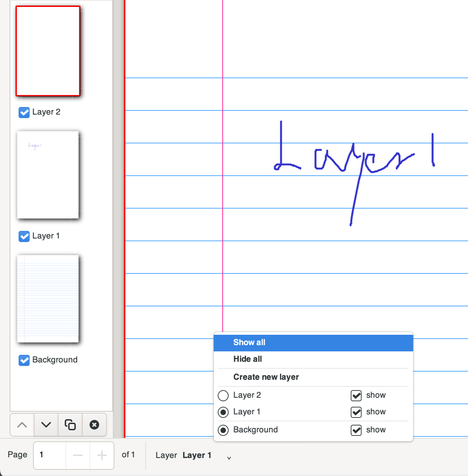Increase page number with plus icon
The image size is (468, 476).
click(102, 456)
